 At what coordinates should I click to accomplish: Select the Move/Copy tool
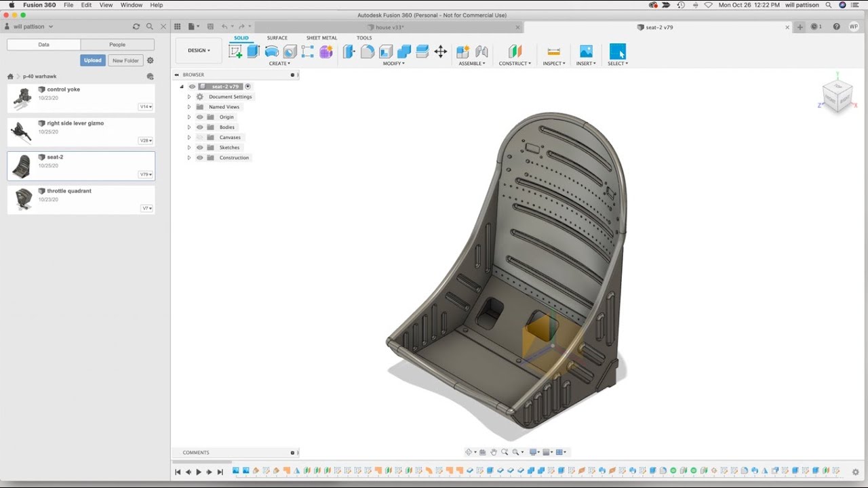click(441, 52)
